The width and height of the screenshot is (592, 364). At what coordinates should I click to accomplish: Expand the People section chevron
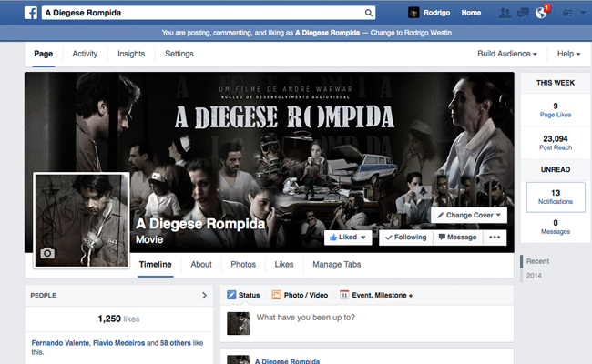pos(204,296)
